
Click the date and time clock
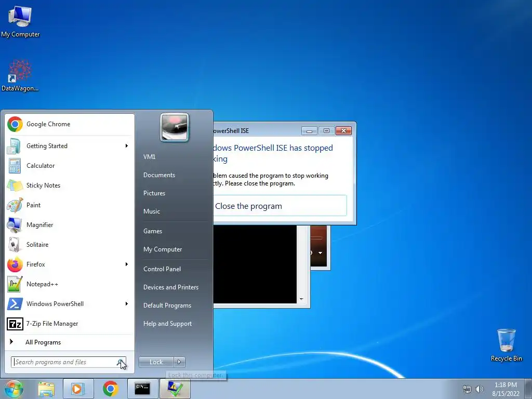[x=506, y=389]
